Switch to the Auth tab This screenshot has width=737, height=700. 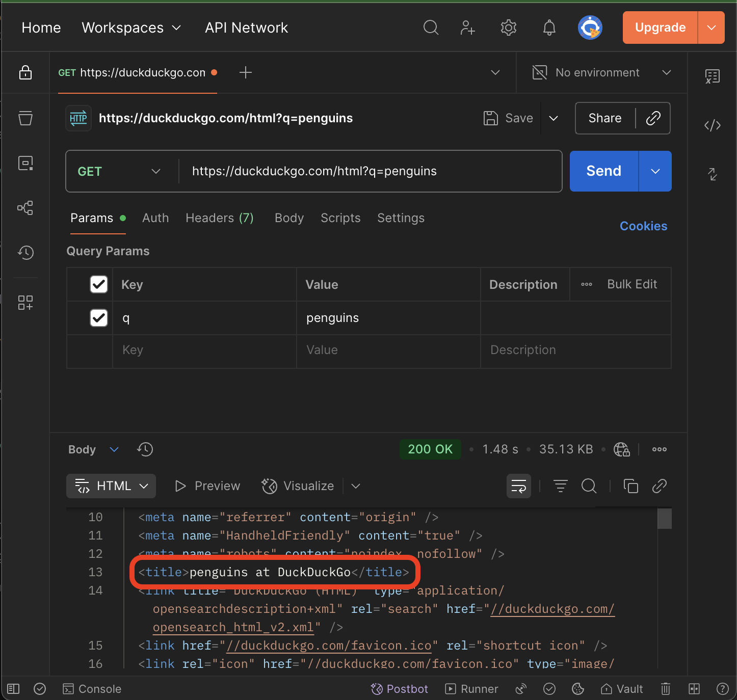click(x=155, y=218)
